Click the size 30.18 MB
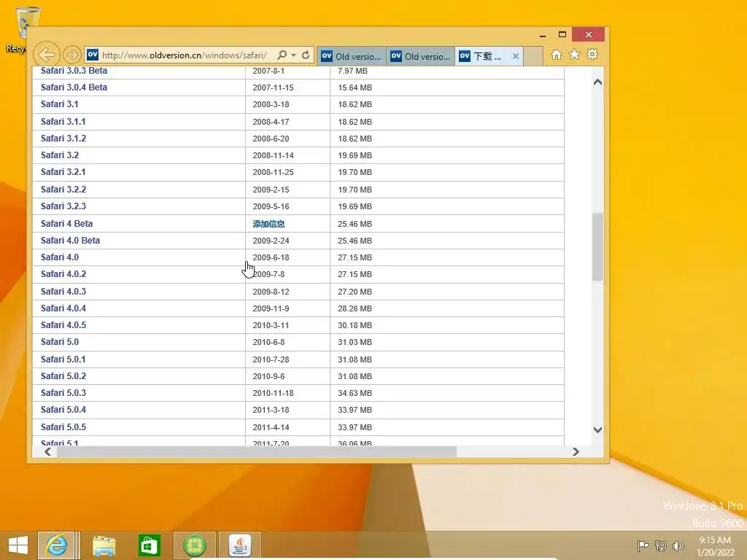 click(355, 325)
